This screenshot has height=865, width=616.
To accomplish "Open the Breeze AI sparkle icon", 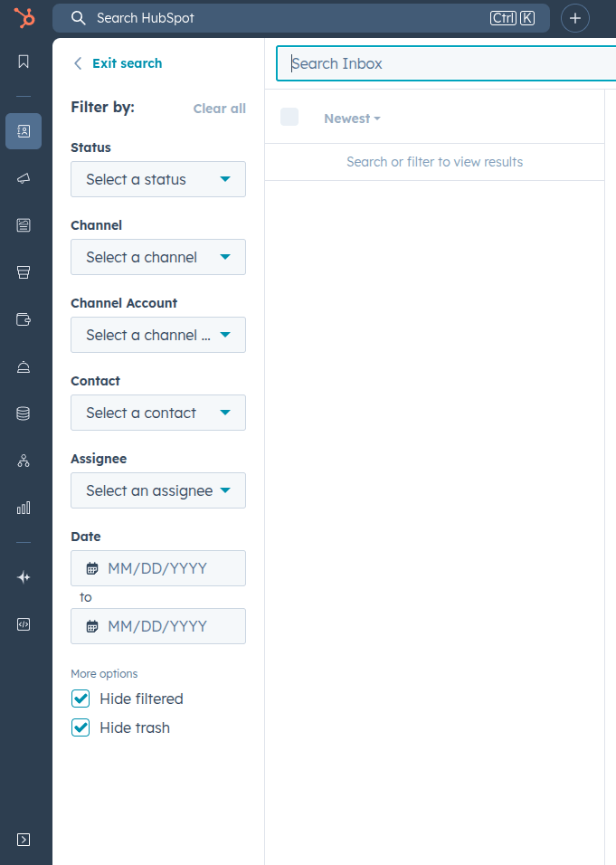I will [24, 576].
